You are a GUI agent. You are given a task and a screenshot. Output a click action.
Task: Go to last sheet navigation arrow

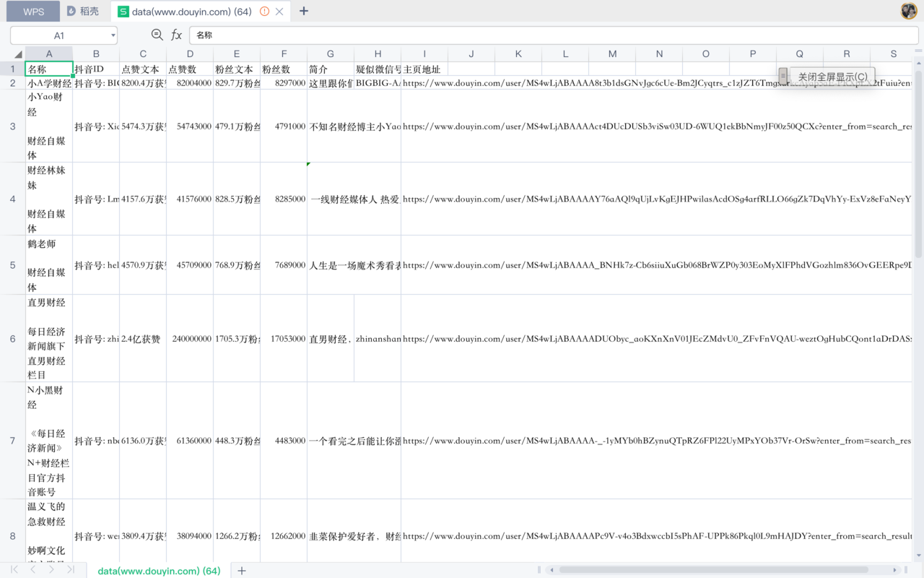click(x=70, y=570)
